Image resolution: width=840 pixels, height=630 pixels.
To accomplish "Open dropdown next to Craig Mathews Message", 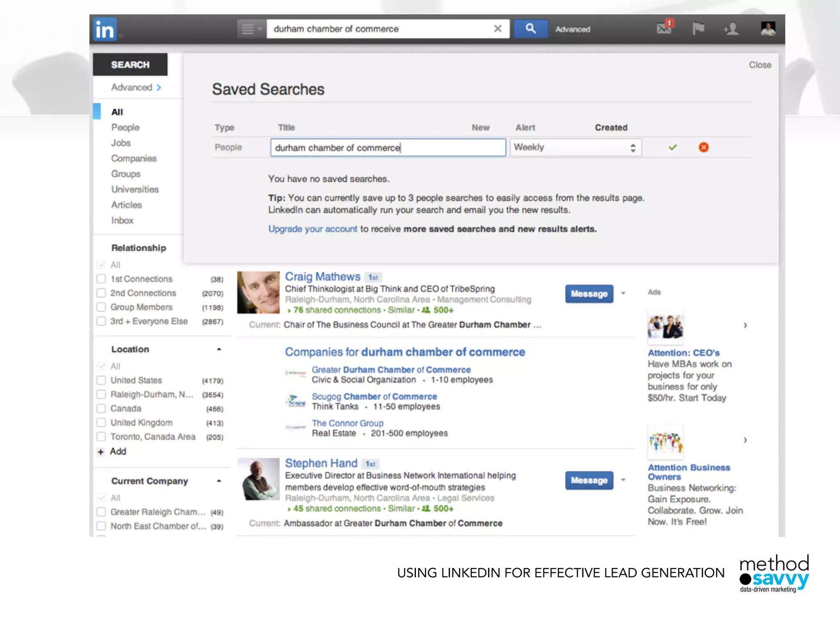I will point(623,293).
